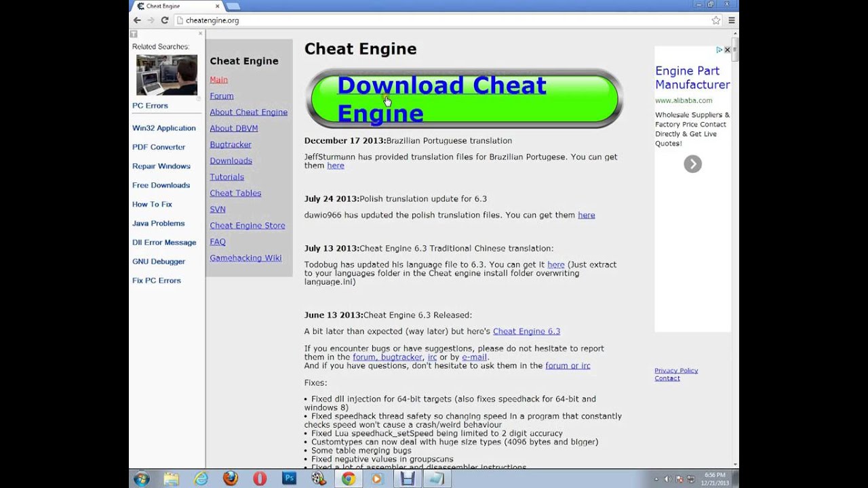Open the Chrome hamburger menu
The image size is (868, 488).
coord(731,20)
